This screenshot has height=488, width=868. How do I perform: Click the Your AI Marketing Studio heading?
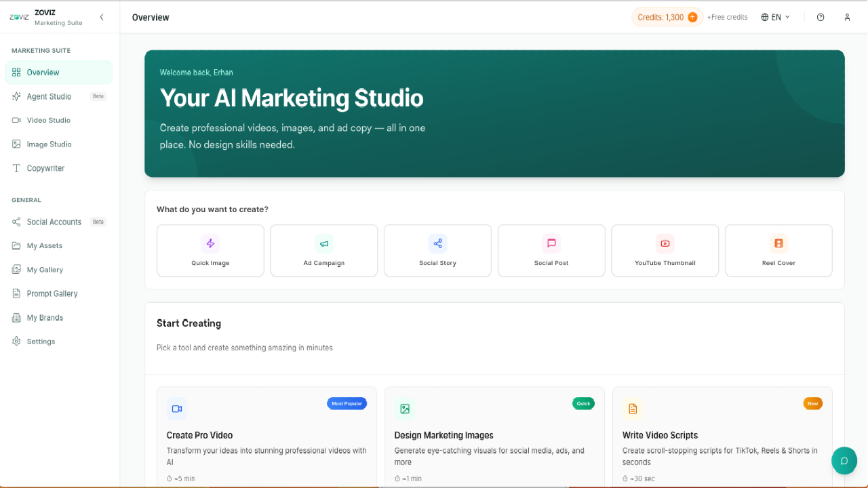(292, 98)
